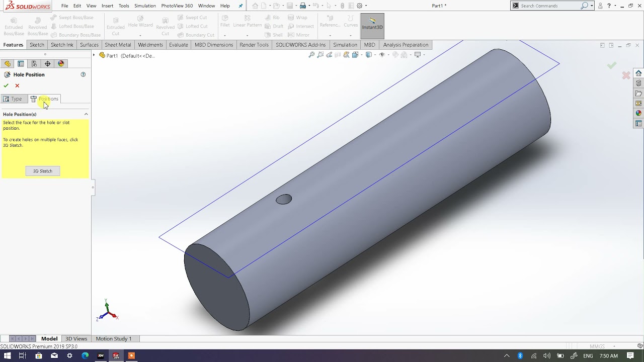Screen dimensions: 644x362
Task: Open Custom Properties in task pane
Action: (x=638, y=123)
